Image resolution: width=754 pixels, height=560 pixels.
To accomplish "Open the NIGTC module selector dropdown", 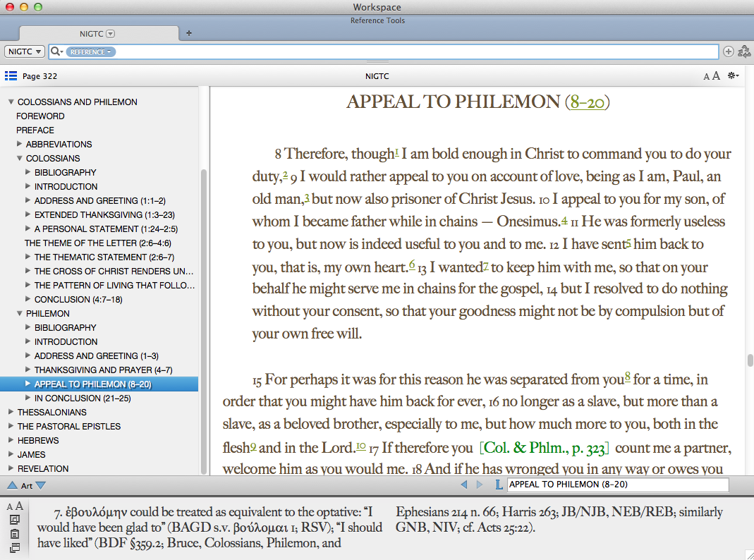I will click(x=25, y=51).
